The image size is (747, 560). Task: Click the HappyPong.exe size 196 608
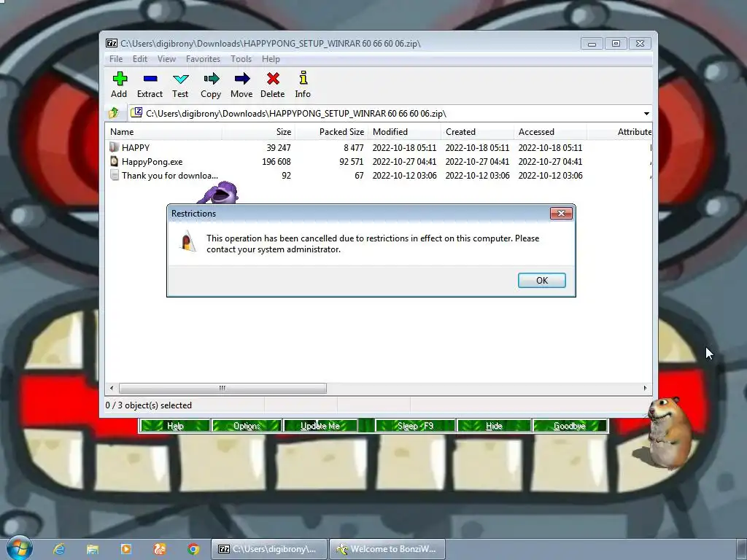[x=276, y=161]
